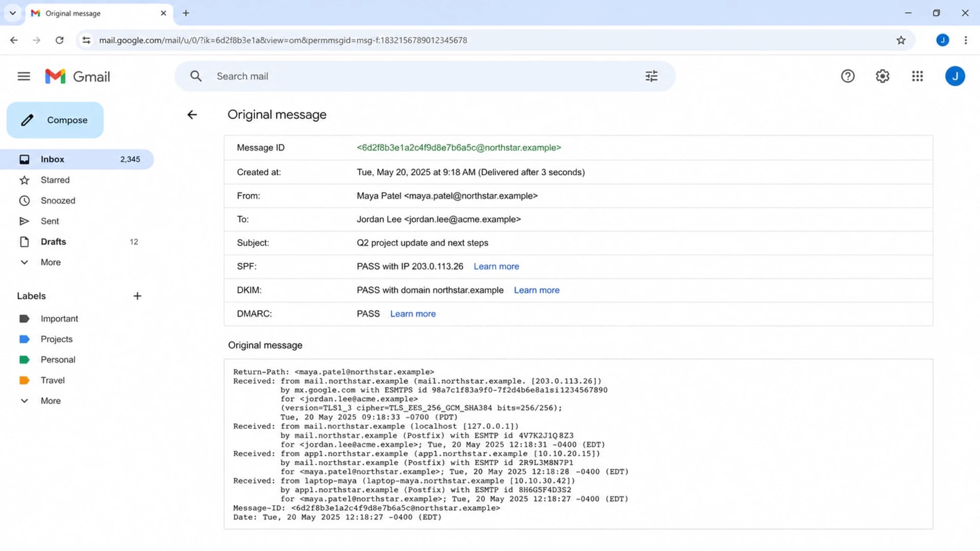Click the Labels heading
The image size is (980, 551).
31,296
